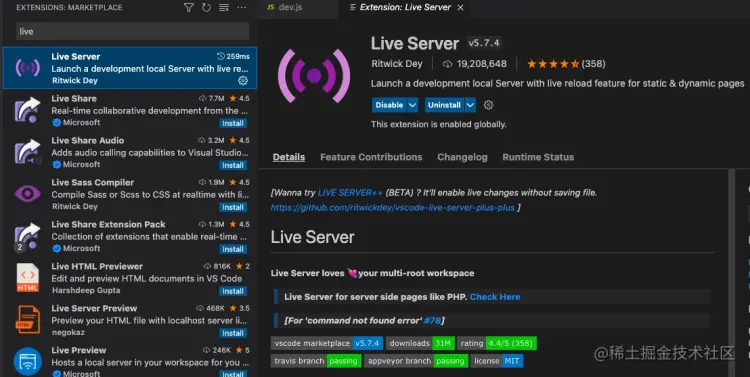750x377 pixels.
Task: Click the 19,208,648 install count
Action: pos(474,64)
